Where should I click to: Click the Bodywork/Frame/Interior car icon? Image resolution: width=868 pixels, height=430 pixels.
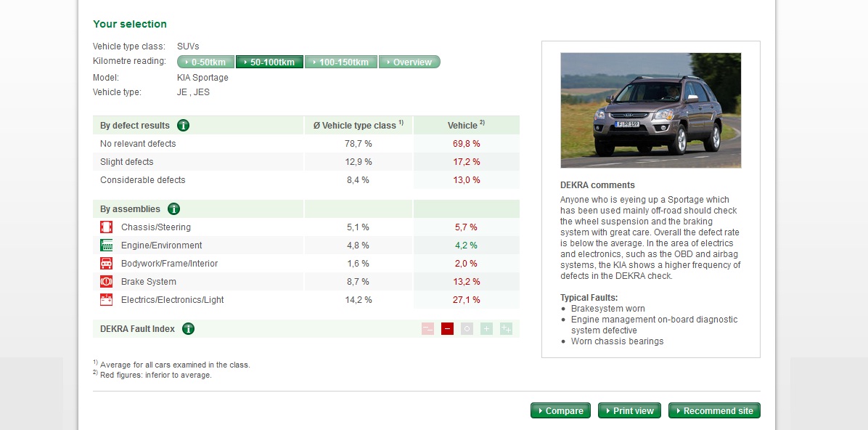pos(106,263)
